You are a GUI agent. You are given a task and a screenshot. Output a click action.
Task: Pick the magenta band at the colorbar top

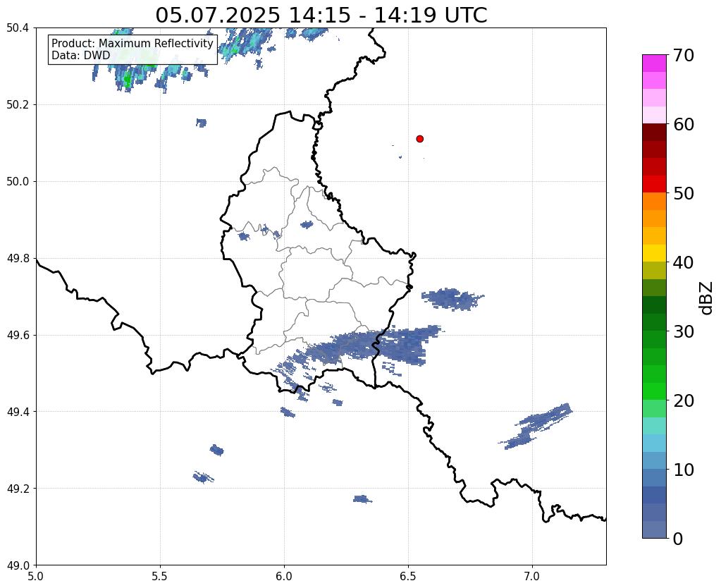(654, 63)
